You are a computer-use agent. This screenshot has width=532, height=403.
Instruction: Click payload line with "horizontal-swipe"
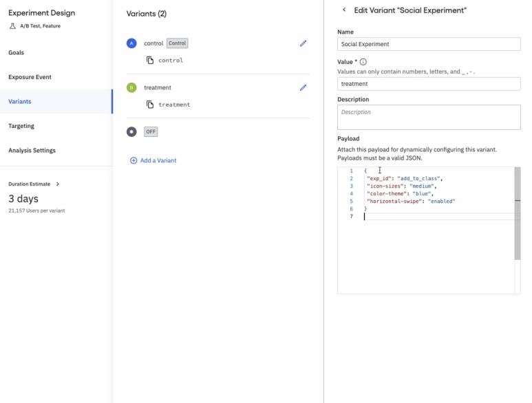[411, 201]
